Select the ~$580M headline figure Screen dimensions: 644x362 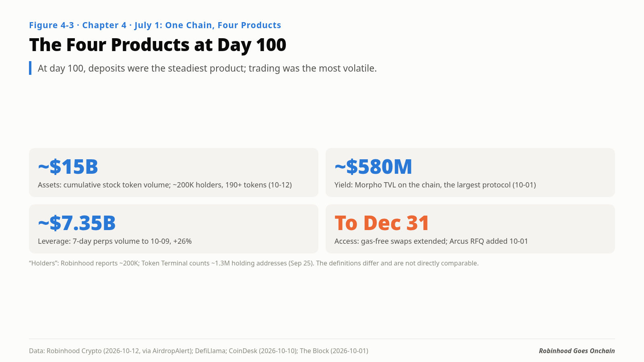373,167
